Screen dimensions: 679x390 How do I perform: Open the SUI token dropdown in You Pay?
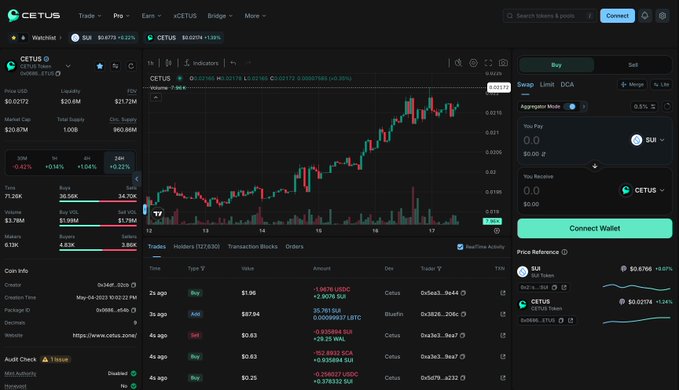click(648, 140)
